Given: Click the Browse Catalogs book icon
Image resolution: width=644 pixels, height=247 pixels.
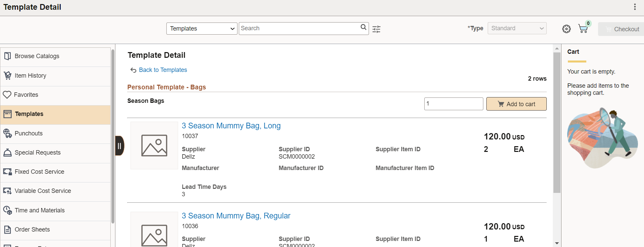Looking at the screenshot, I should click(7, 56).
